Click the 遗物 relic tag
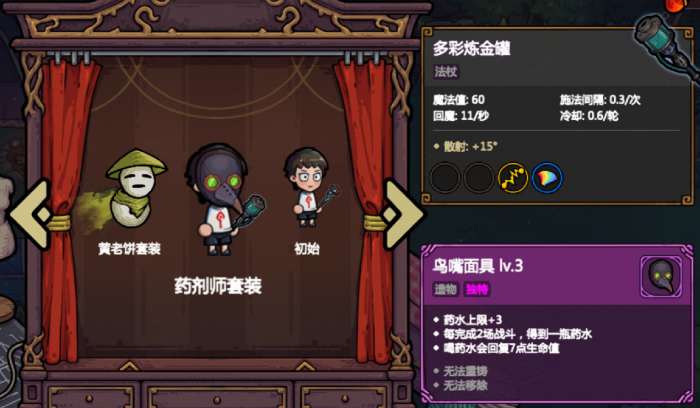 [446, 289]
